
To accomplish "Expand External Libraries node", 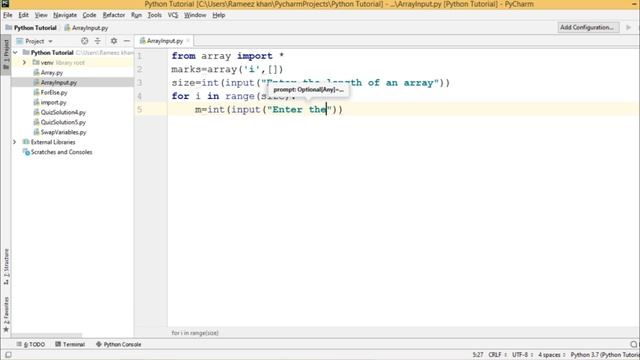I will (15, 142).
